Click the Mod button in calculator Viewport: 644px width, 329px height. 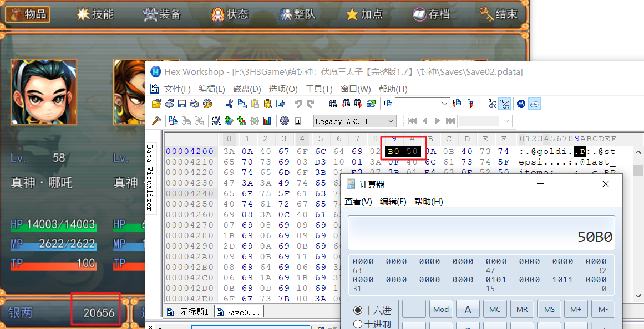pyautogui.click(x=440, y=309)
